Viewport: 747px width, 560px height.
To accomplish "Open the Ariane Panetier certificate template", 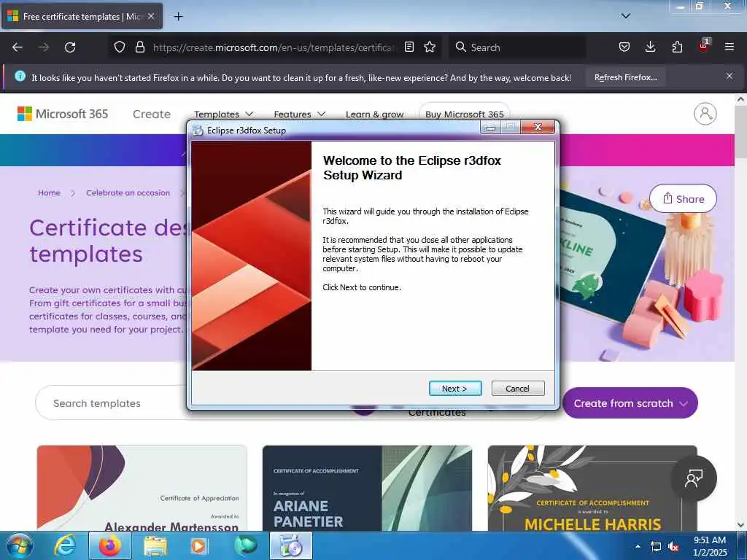I will click(367, 488).
